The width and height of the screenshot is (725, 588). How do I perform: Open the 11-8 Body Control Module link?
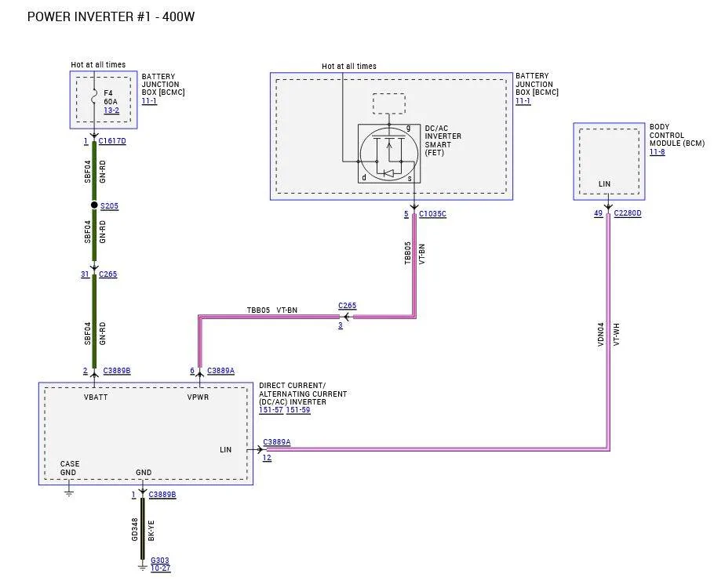[657, 152]
